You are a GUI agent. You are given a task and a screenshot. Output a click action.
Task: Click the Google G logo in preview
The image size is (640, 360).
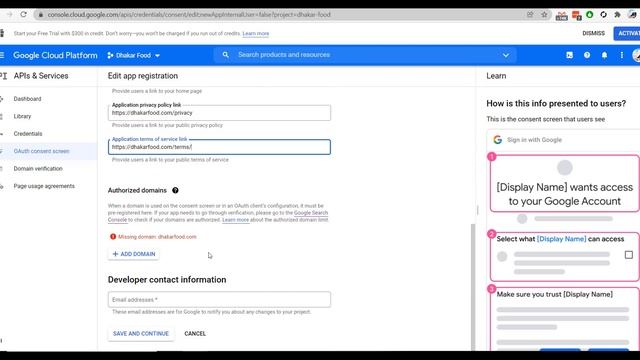[498, 140]
